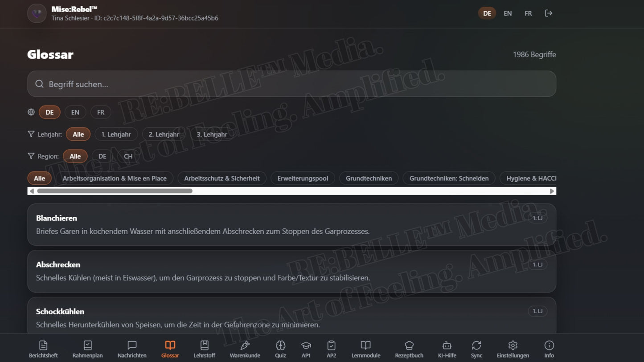Switch header language to EN
The width and height of the screenshot is (644, 362).
pos(508,13)
